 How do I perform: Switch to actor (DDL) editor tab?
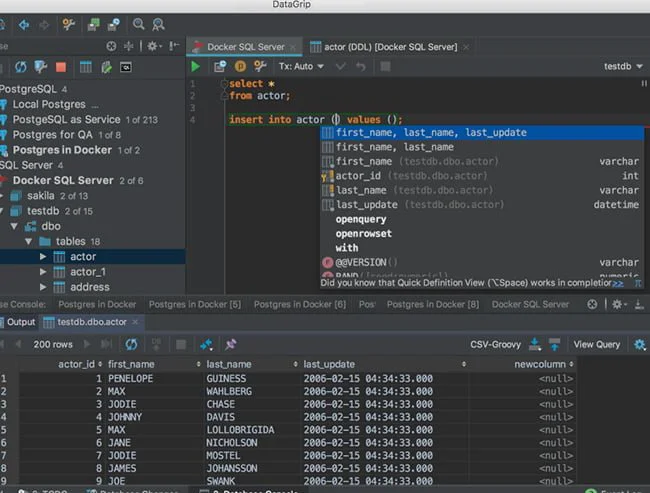tap(390, 47)
